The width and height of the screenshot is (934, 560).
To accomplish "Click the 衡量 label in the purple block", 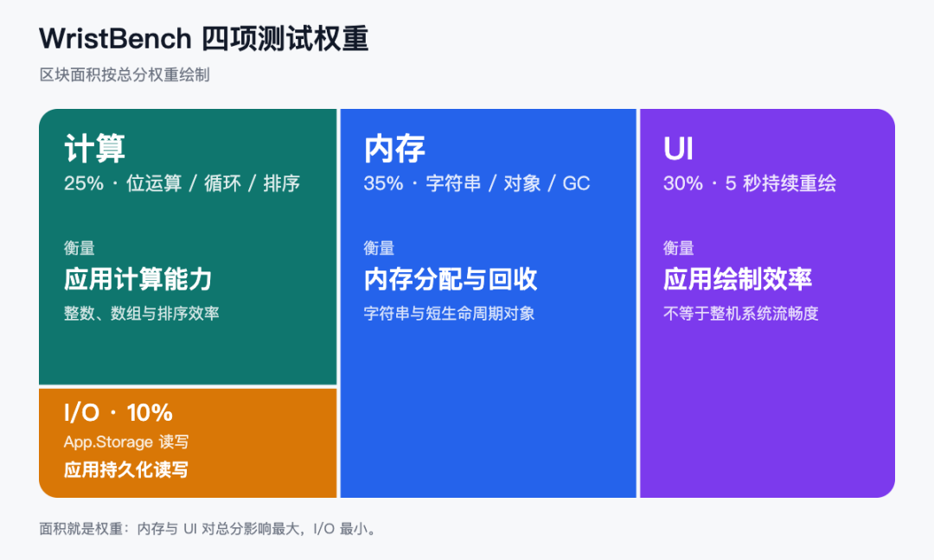I will point(679,247).
